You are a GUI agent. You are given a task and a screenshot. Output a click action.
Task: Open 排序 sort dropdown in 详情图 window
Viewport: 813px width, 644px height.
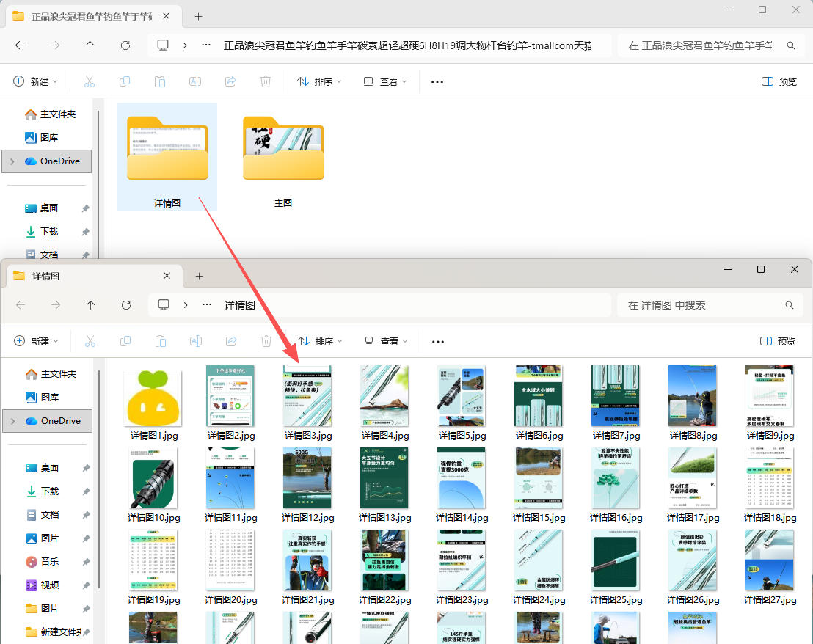[x=321, y=341]
